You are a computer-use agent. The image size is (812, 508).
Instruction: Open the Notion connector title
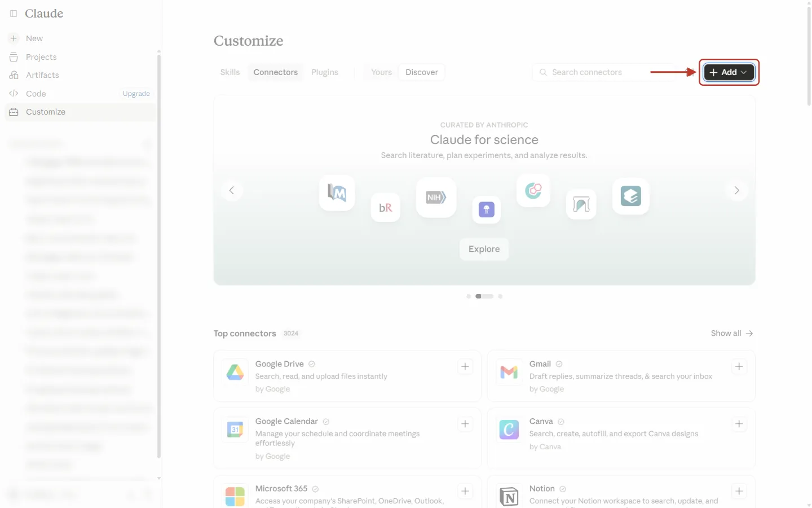(542, 489)
